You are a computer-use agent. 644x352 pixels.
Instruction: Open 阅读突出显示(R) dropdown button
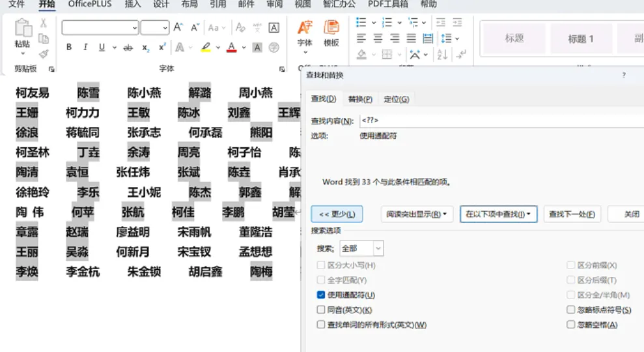(x=417, y=214)
